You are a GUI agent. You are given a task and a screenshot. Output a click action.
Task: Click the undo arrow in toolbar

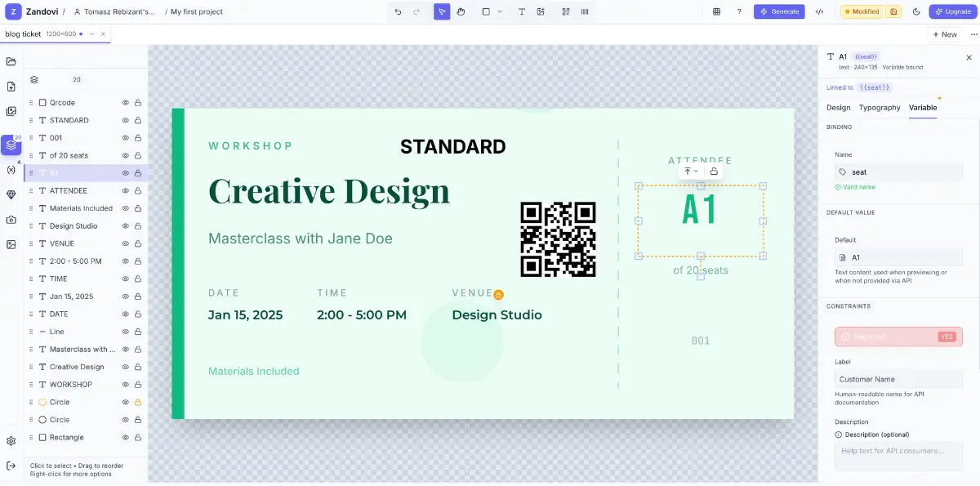pyautogui.click(x=398, y=11)
